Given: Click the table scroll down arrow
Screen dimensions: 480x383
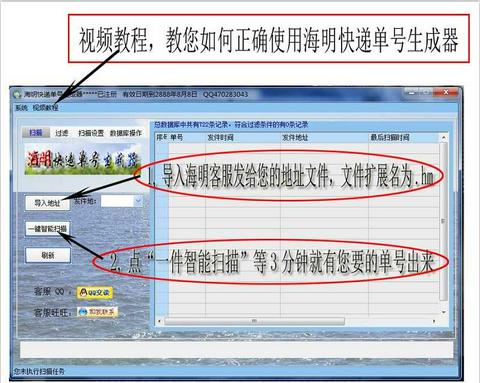Looking at the screenshot, I should [x=443, y=312].
